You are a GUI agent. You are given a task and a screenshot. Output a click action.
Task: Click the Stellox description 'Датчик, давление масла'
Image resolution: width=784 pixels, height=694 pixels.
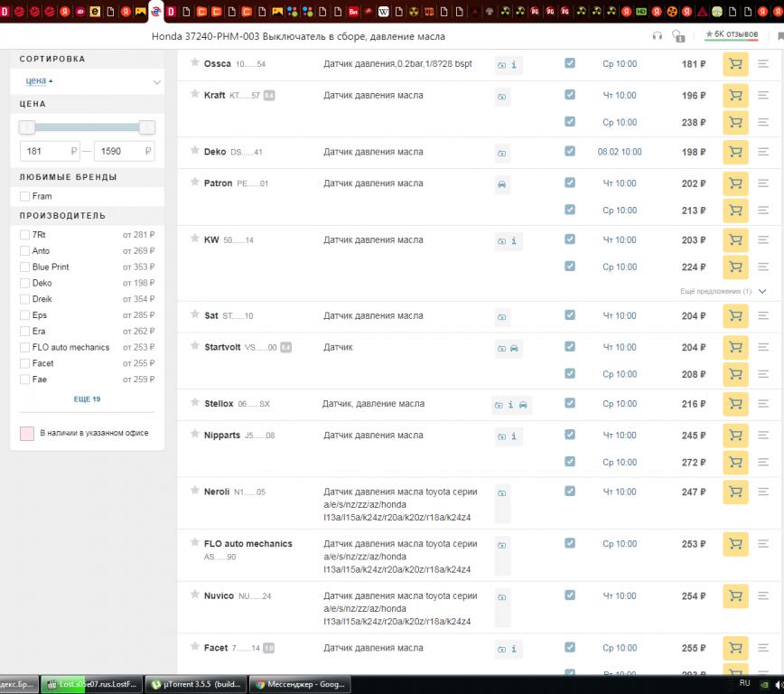click(x=373, y=404)
